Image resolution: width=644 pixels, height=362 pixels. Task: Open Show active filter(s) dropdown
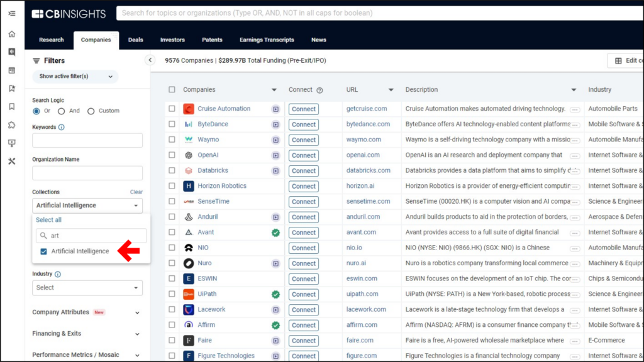(75, 76)
